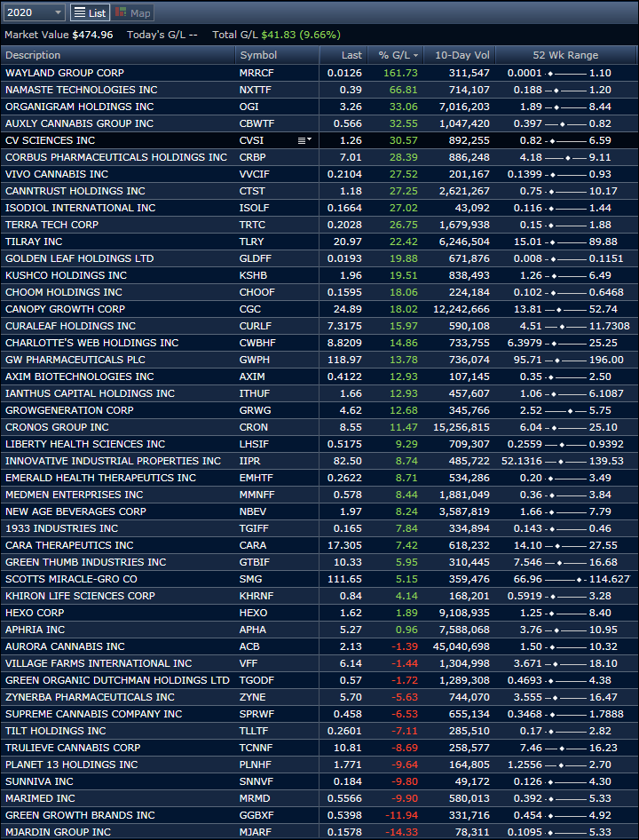
Task: Select CANOPY GROWTH CORP
Action: (65, 309)
